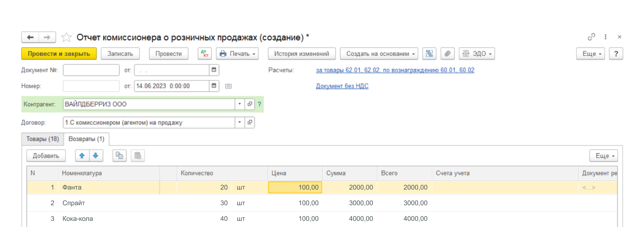Open the Документ без НДС link
This screenshot has width=644, height=227.
[x=342, y=86]
